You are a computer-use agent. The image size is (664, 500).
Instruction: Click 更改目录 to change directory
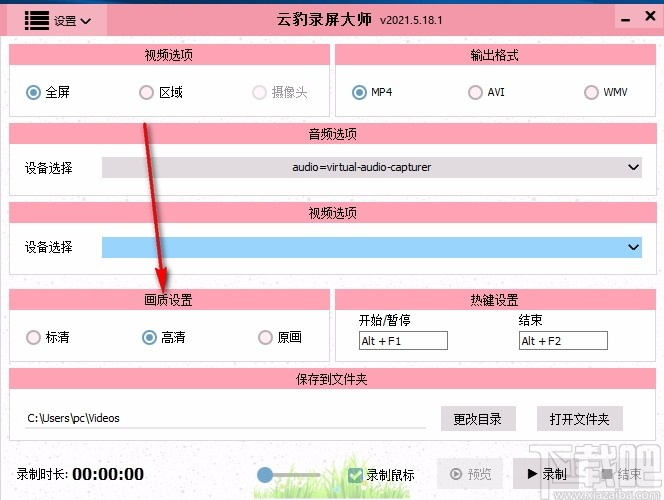pyautogui.click(x=478, y=419)
